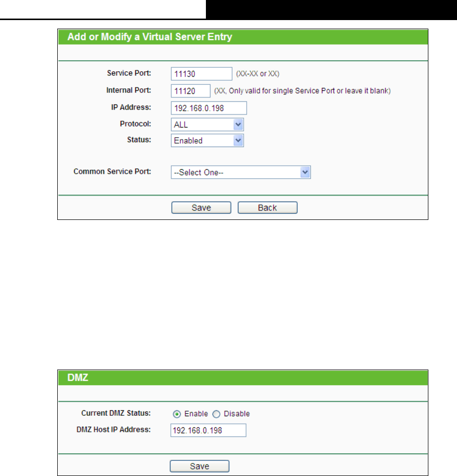Click the Service Port input field

point(201,74)
